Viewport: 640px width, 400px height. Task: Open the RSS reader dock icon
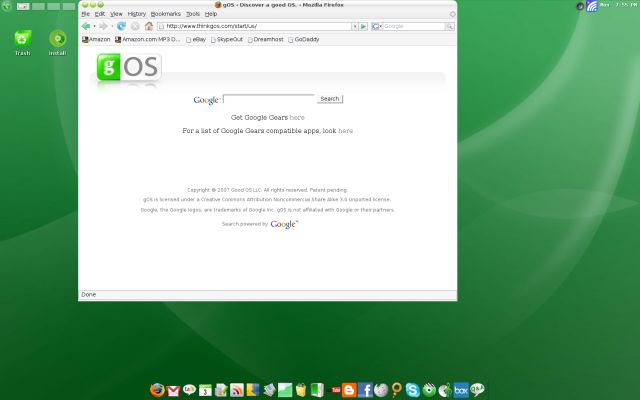point(237,390)
